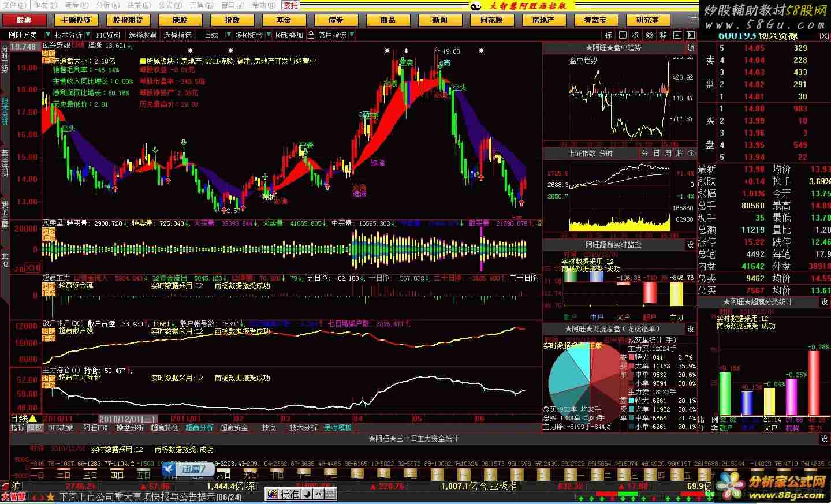Open 设 settings for 龙虎看盘 panel
The image size is (831, 504).
[x=691, y=329]
